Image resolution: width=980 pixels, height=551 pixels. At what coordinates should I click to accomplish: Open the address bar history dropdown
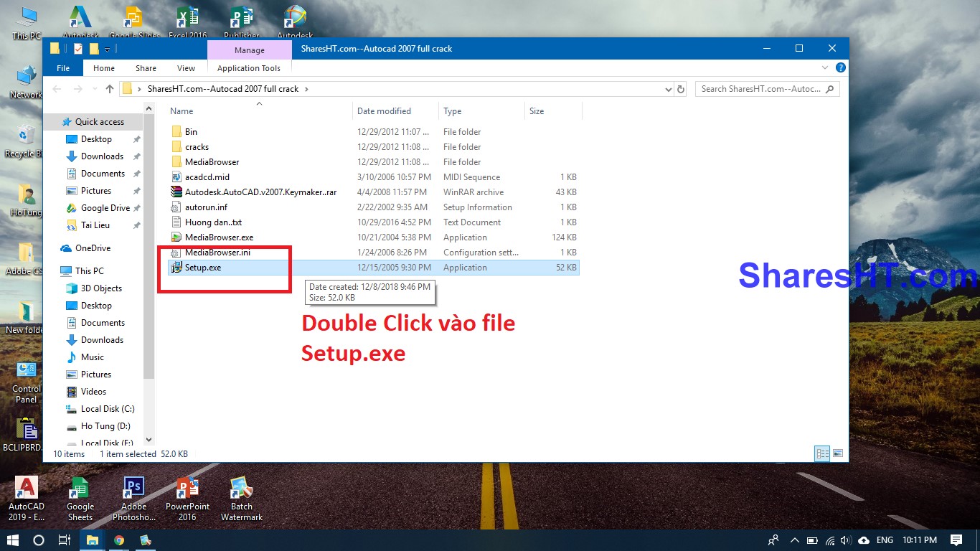pyautogui.click(x=668, y=89)
